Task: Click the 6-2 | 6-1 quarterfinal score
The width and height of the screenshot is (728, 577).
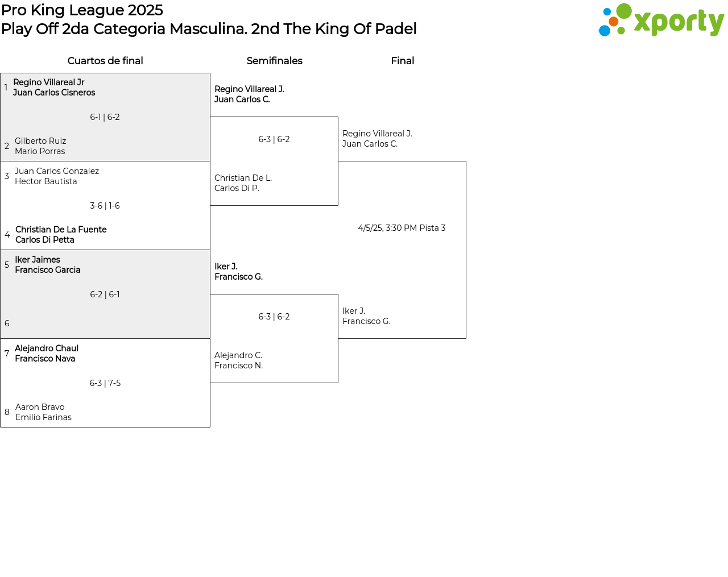Action: click(x=105, y=294)
